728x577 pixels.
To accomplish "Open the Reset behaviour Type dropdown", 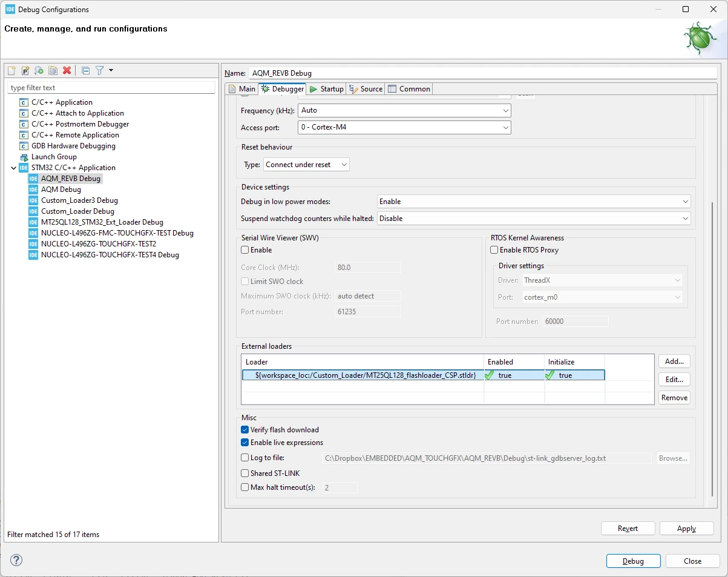I will (x=306, y=165).
